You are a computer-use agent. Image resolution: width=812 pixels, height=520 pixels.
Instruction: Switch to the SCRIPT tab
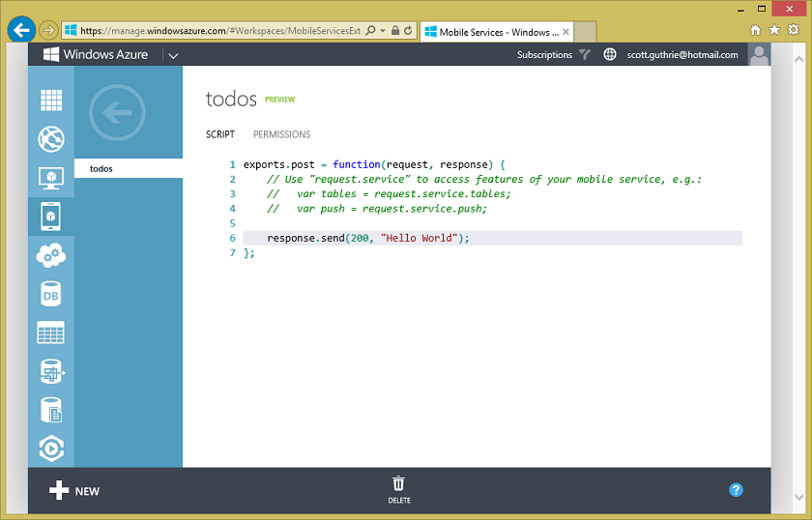pyautogui.click(x=220, y=134)
